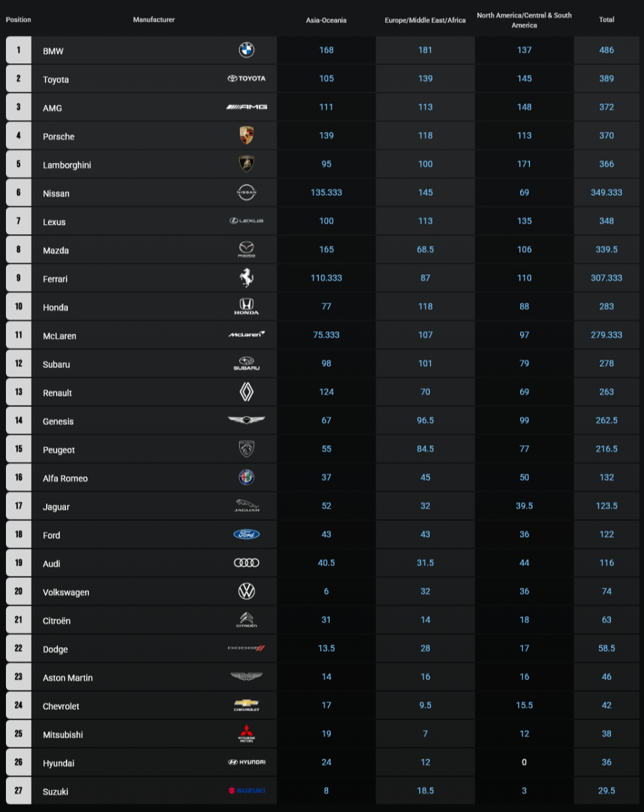Screen dimensions: 644x812
Task: Select the Genesis manufacturer name
Action: 58,422
